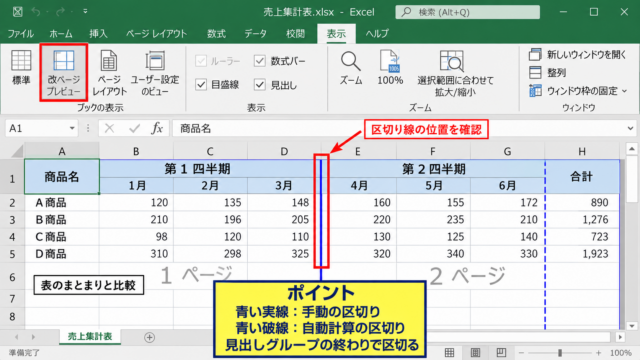The width and height of the screenshot is (640, 360).
Task: Toggle the 目盛線 gridlines checkbox
Action: [x=201, y=84]
